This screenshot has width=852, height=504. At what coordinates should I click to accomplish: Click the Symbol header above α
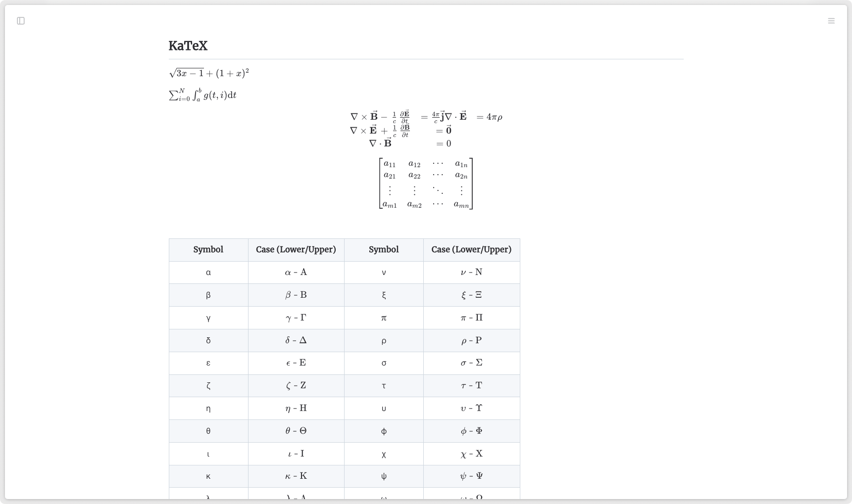[208, 250]
